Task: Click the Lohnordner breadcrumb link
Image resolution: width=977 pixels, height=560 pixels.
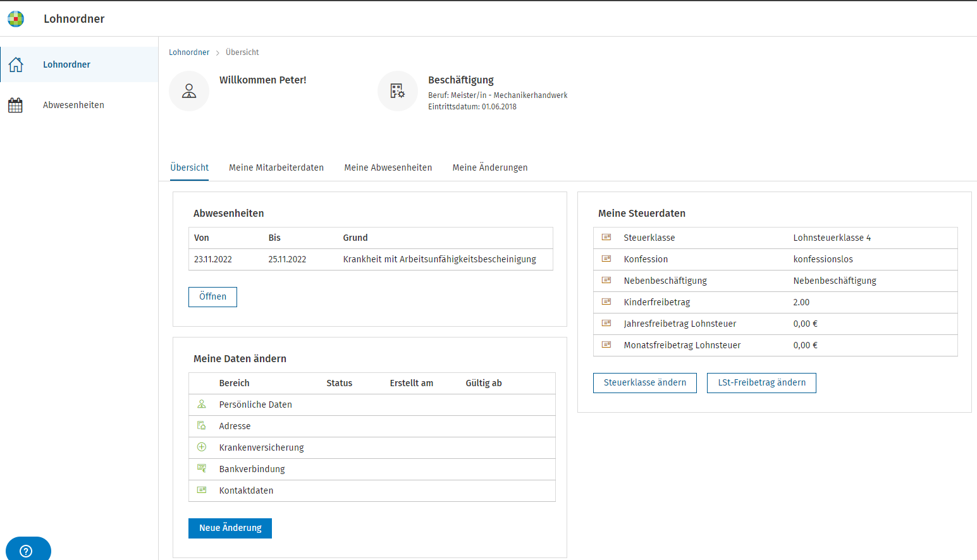Action: pos(189,52)
